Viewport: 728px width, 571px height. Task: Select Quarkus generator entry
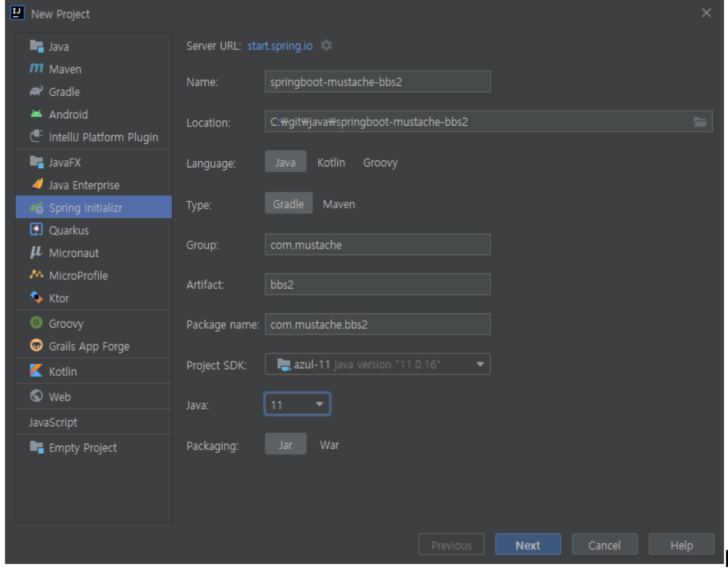pos(94,230)
